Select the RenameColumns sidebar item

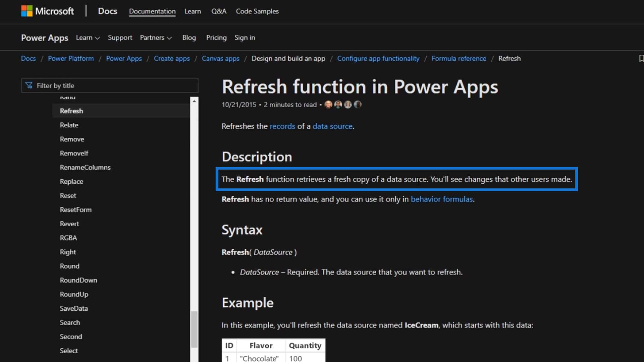pos(85,167)
